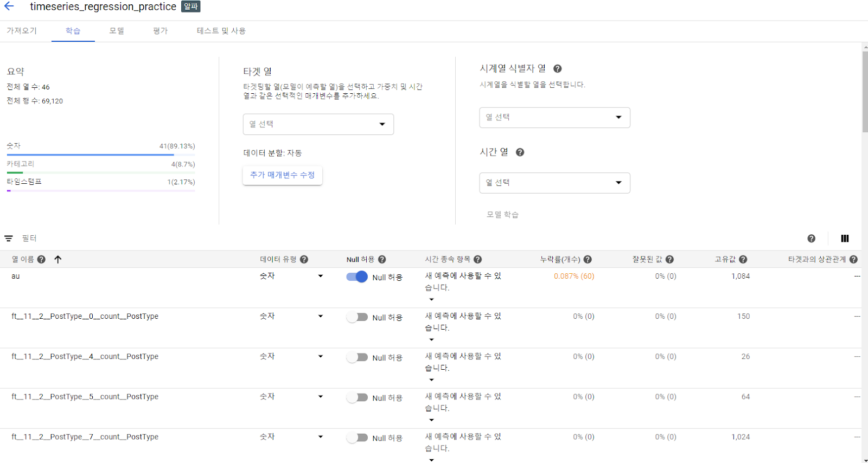Expand time-dependency option for PostType__4 row
The image size is (868, 463).
(x=432, y=380)
